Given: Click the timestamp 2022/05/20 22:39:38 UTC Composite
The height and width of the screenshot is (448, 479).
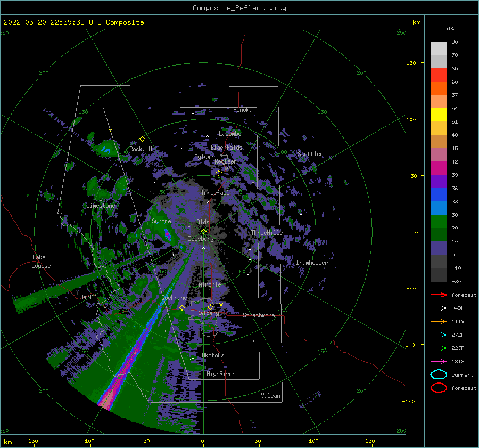Looking at the screenshot, I should click(73, 22).
